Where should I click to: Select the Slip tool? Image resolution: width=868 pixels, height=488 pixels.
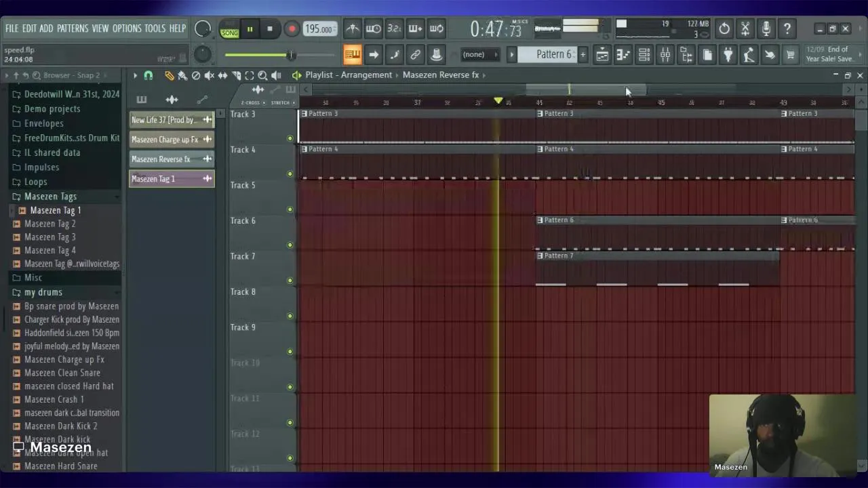pyautogui.click(x=222, y=75)
